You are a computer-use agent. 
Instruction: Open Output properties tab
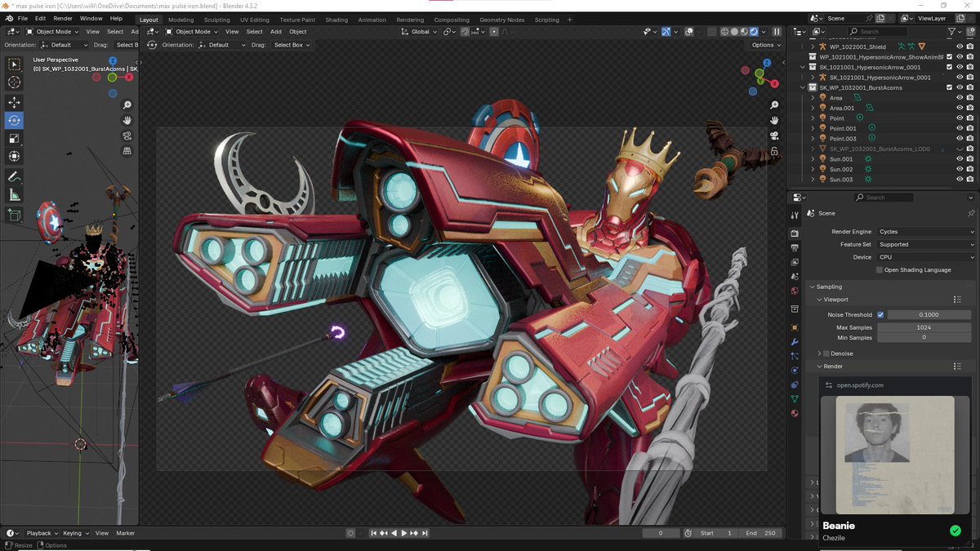point(795,247)
